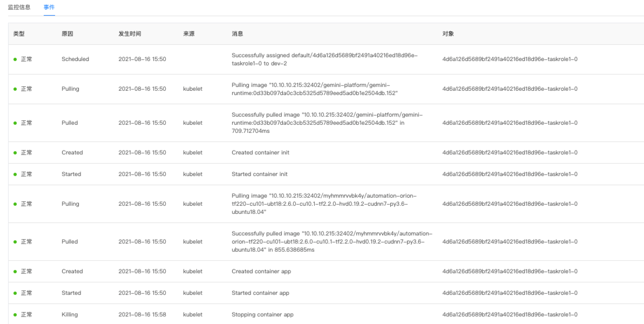This screenshot has width=644, height=324.
Task: Click the 发生时间 column header
Action: tap(130, 34)
